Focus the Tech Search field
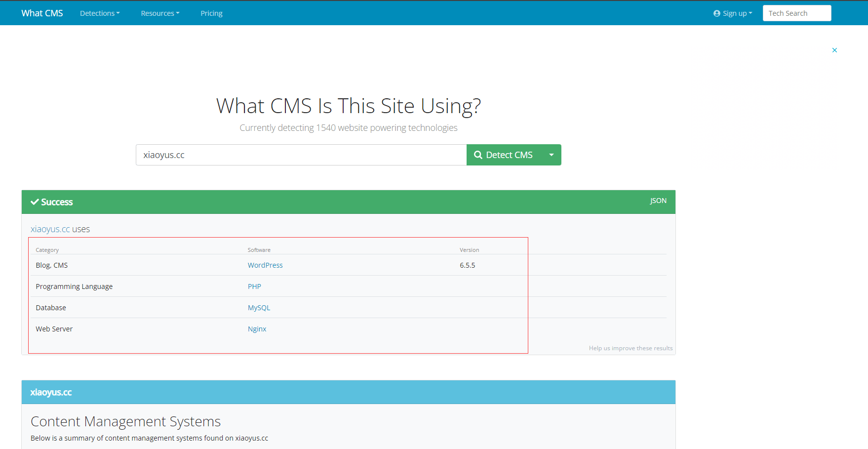This screenshot has width=868, height=449. 797,13
